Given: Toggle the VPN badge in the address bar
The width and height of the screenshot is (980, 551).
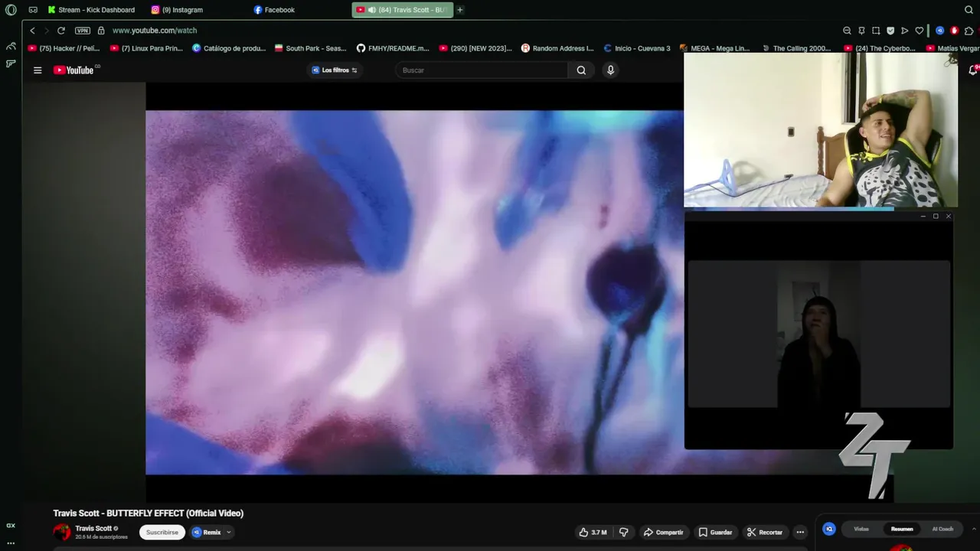Looking at the screenshot, I should [83, 31].
